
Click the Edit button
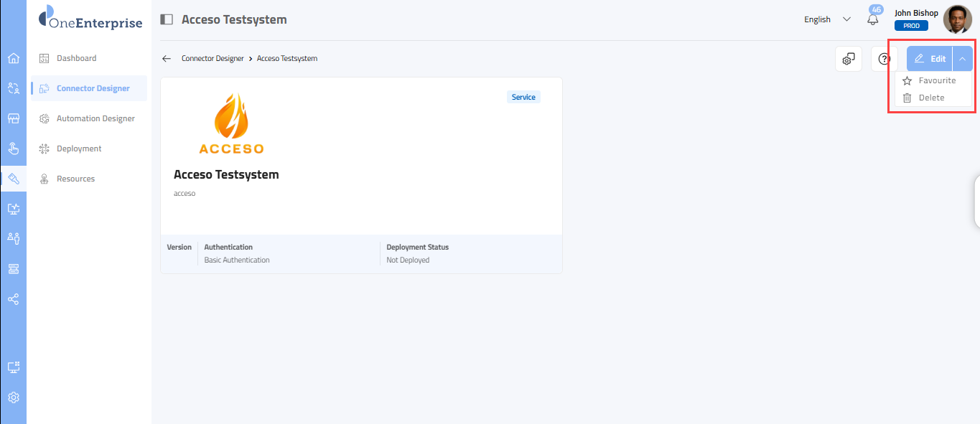[x=930, y=59]
